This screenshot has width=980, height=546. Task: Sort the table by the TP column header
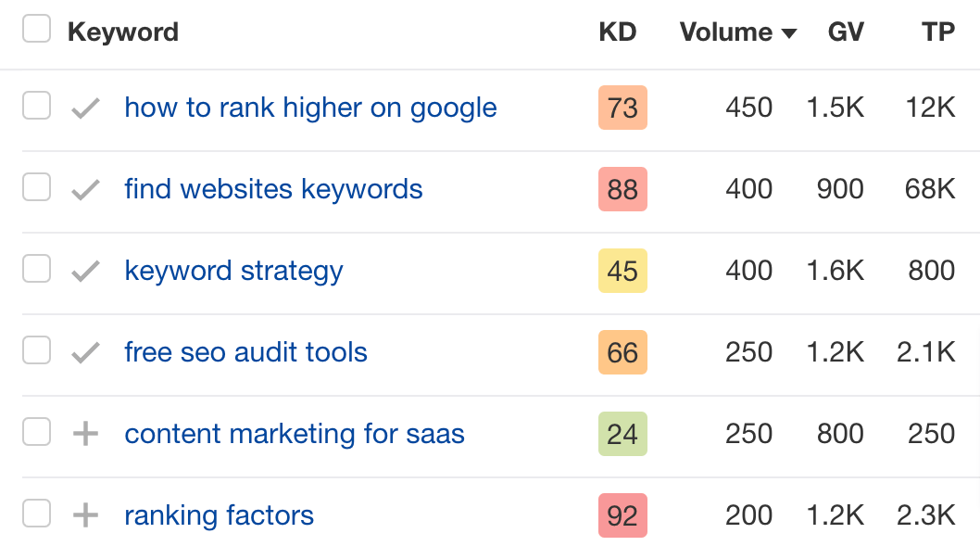point(936,32)
